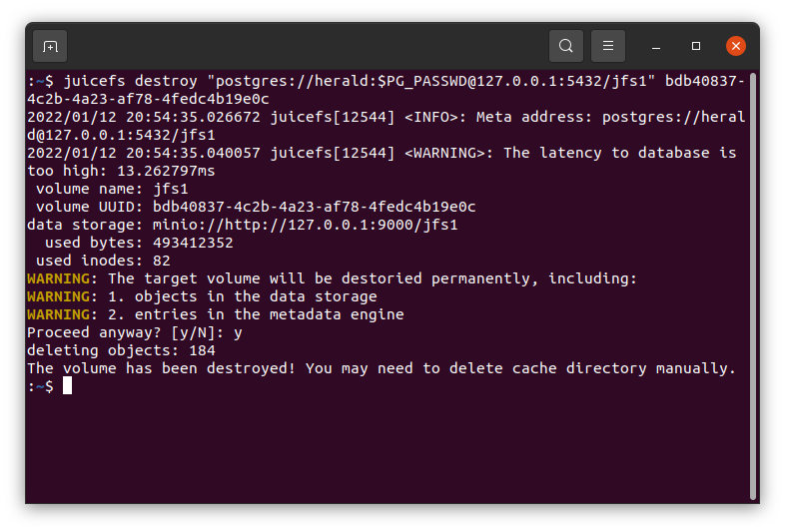This screenshot has height=532, width=785.
Task: Close the terminal window
Action: tap(735, 46)
